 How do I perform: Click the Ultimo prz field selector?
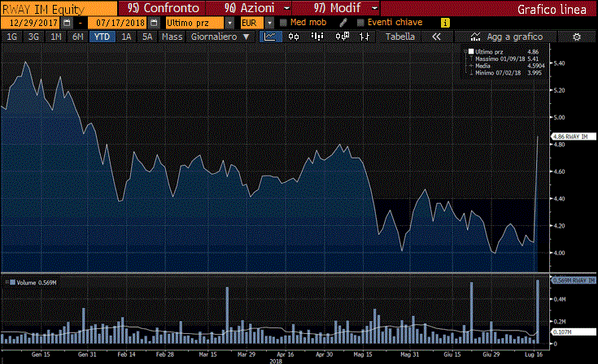tap(194, 23)
